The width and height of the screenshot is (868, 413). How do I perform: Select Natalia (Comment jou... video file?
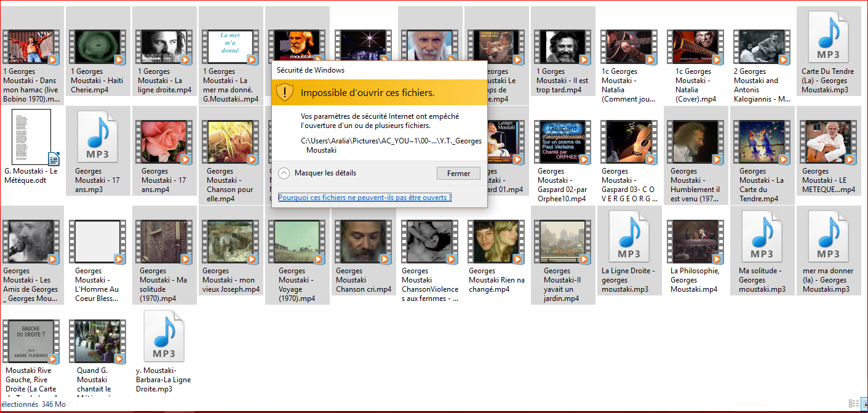click(x=629, y=47)
